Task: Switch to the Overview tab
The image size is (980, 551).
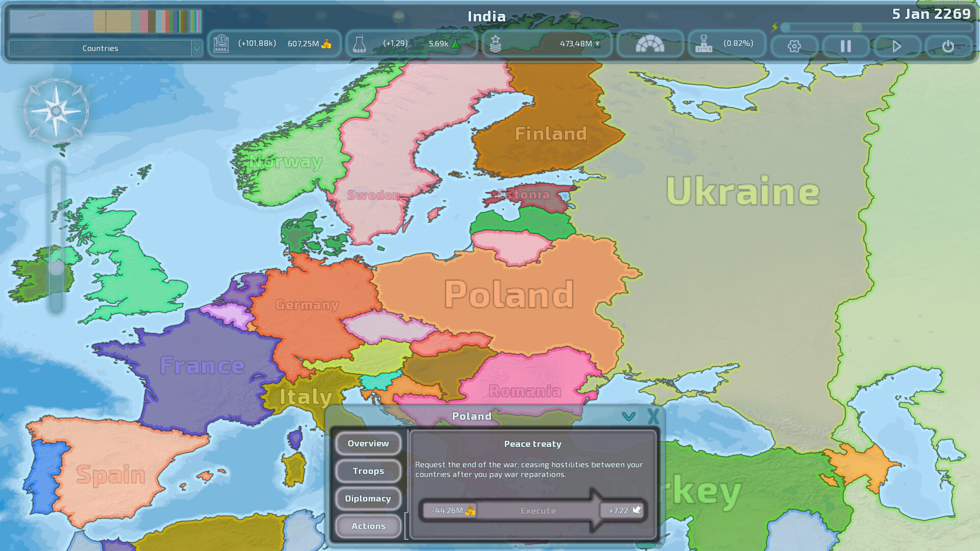Action: point(368,443)
